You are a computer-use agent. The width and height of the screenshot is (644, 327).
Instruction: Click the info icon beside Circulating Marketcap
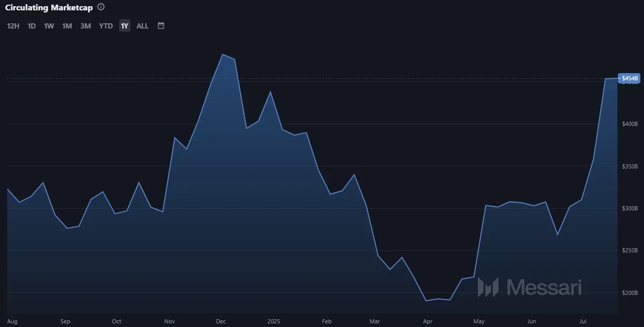[x=101, y=7]
